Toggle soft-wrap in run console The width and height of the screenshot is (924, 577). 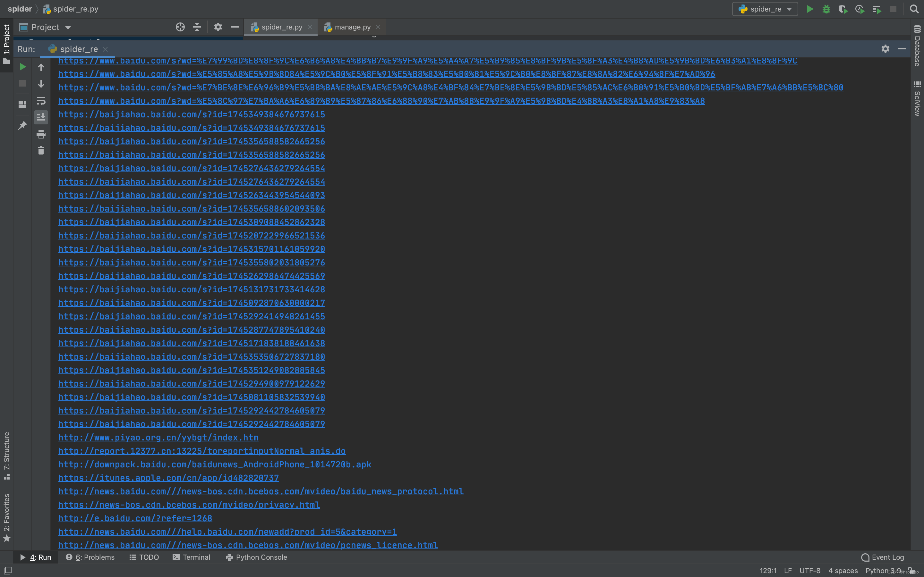click(41, 101)
